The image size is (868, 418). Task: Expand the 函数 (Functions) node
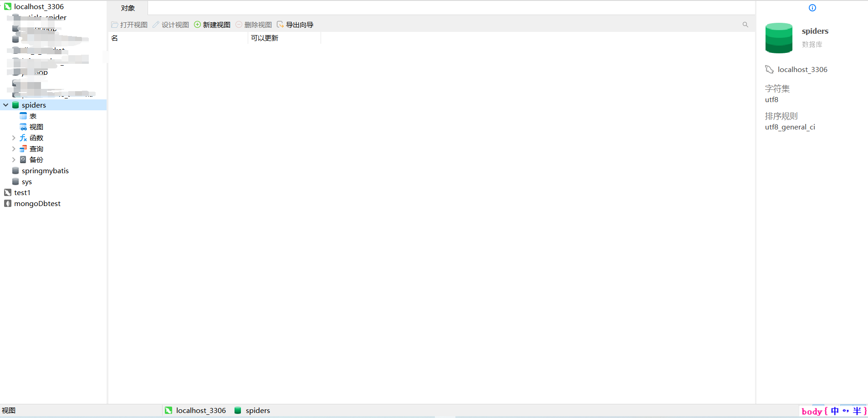point(14,138)
